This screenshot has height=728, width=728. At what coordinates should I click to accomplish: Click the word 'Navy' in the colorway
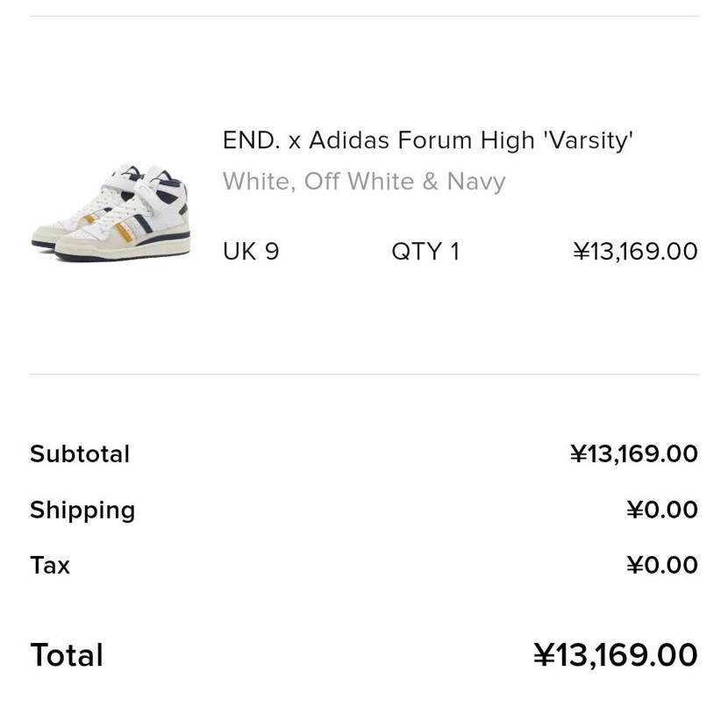476,182
